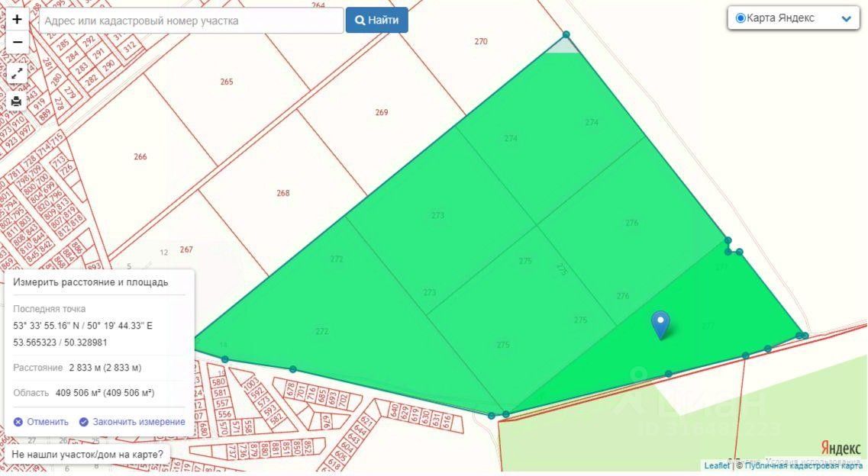868x476 pixels.
Task: Zoom out the map with minus button
Action: pyautogui.click(x=17, y=42)
